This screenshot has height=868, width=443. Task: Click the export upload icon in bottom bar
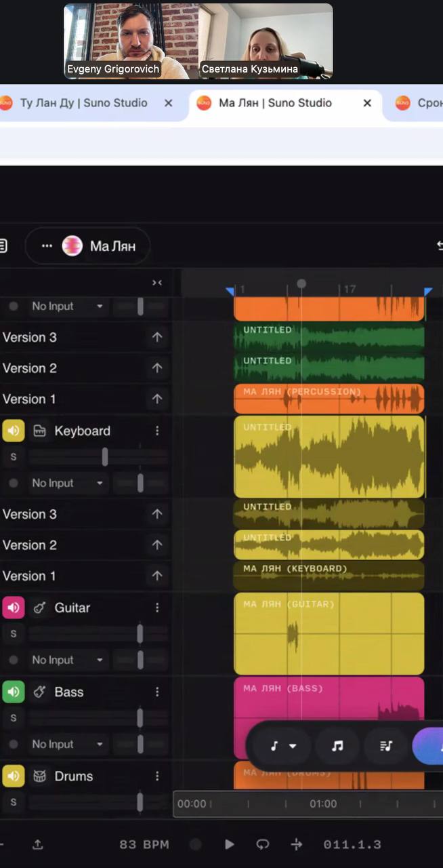(x=38, y=844)
